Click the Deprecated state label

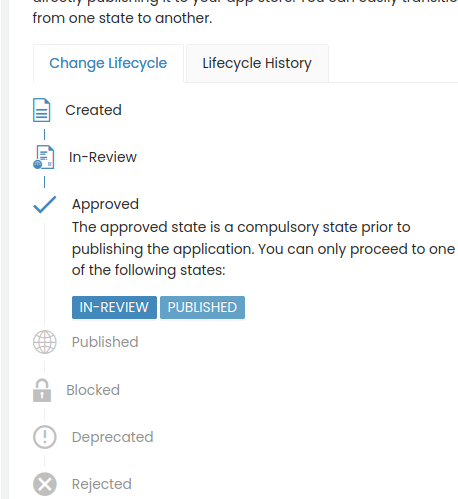(x=113, y=437)
